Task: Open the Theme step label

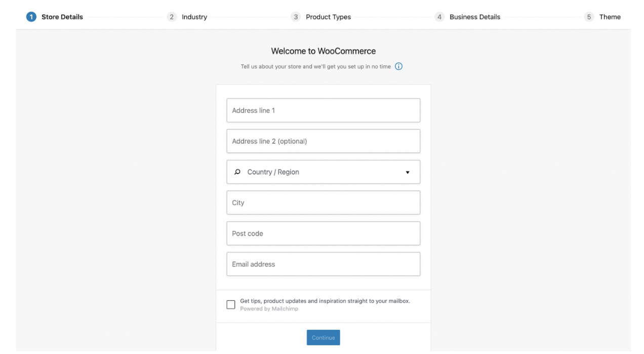Action: [610, 17]
